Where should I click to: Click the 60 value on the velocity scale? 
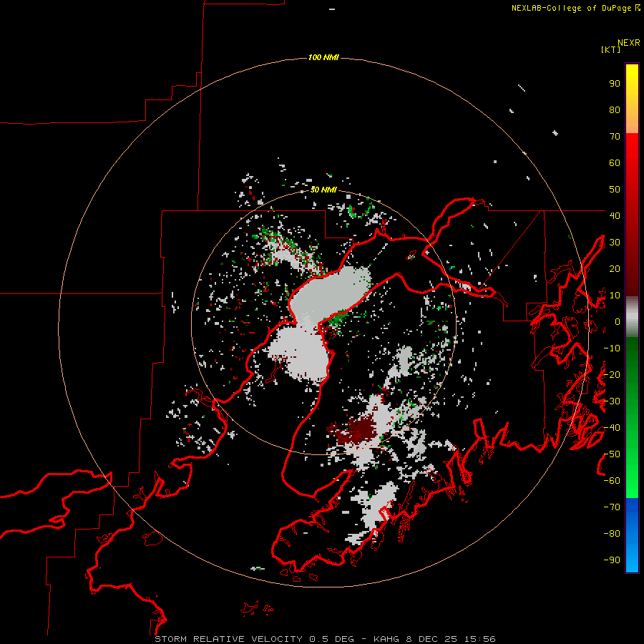click(615, 163)
